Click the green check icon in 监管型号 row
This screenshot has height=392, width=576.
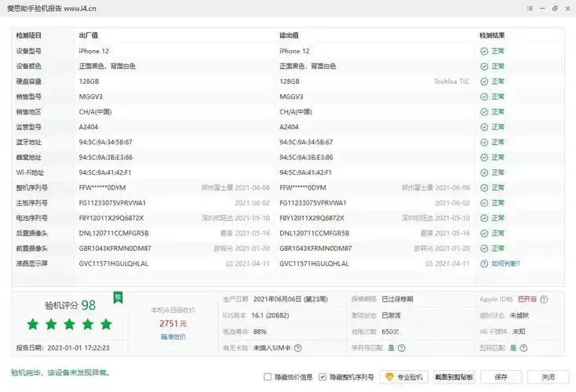484,127
